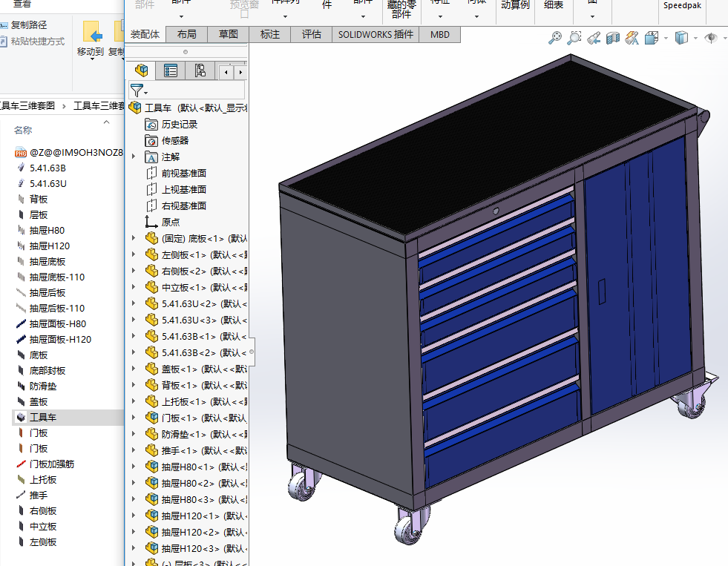The height and width of the screenshot is (566, 728).
Task: Open the SOLIDWORKS 插件 tab
Action: tap(375, 34)
